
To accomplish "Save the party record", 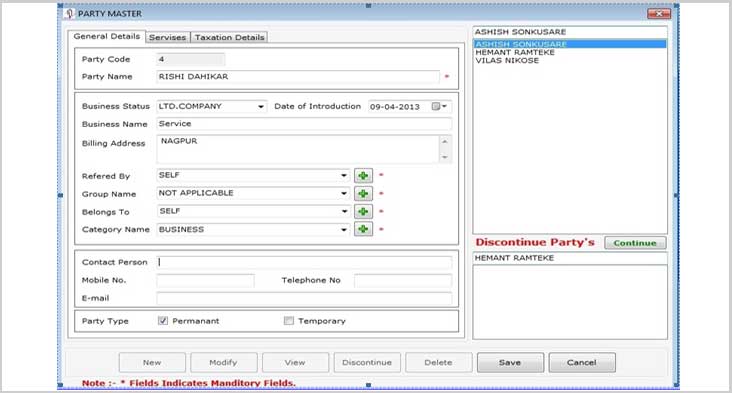I will coord(510,362).
